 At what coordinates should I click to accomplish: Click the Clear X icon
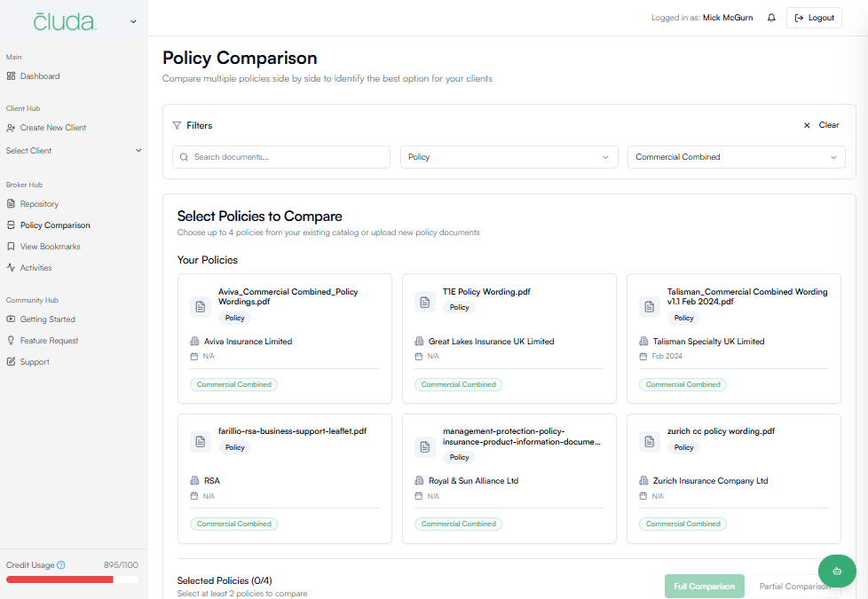pyautogui.click(x=807, y=125)
